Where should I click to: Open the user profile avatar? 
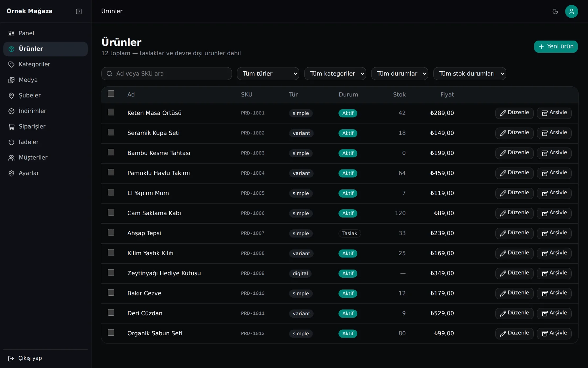point(571,11)
